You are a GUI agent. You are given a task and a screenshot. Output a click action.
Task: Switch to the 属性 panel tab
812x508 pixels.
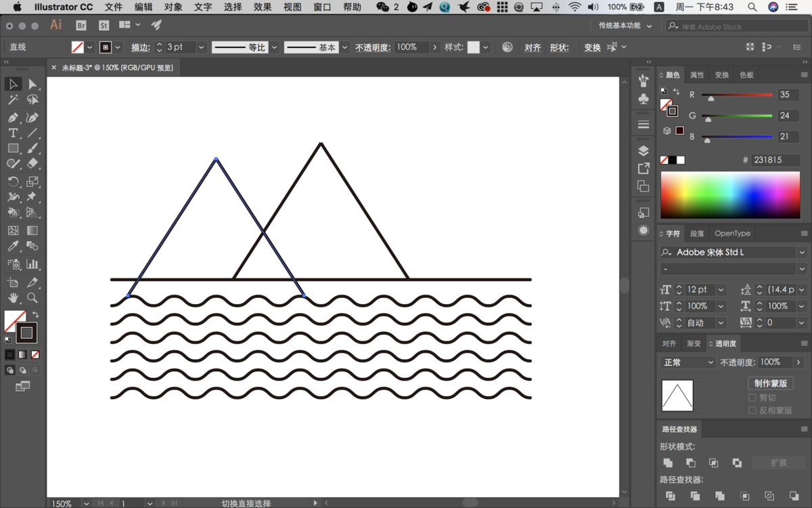[x=697, y=75]
